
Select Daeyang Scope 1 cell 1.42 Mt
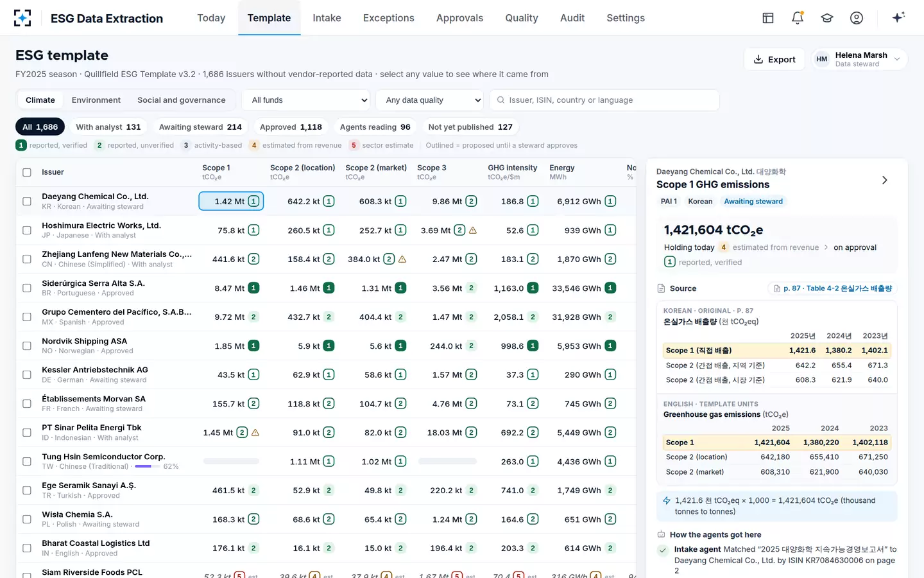tap(231, 201)
